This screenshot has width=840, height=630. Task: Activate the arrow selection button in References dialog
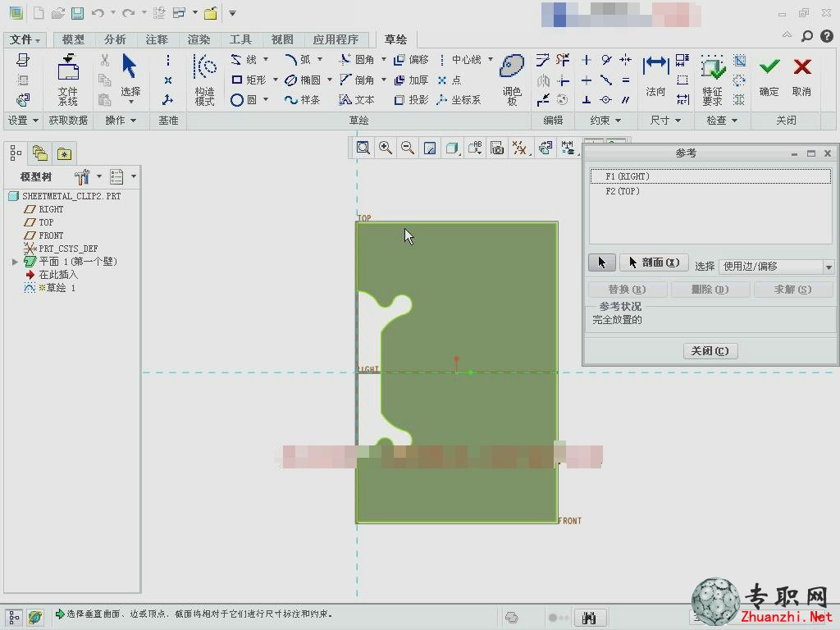tap(601, 262)
